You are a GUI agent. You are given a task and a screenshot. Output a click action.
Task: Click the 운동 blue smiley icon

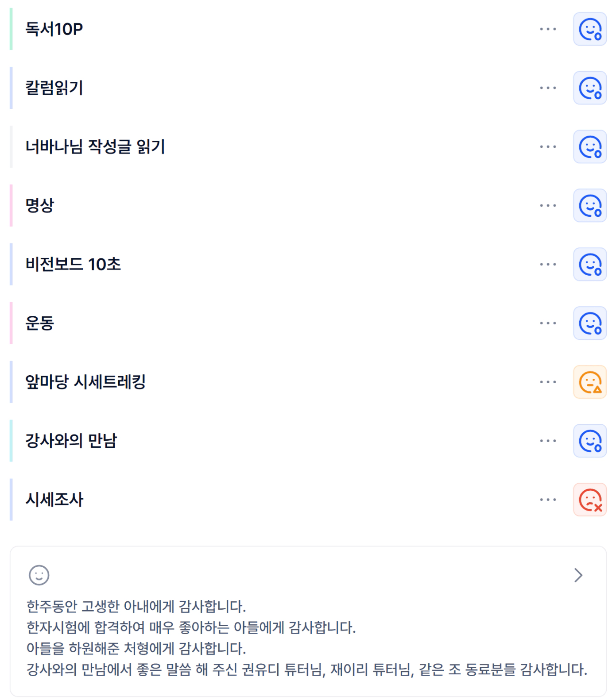coord(590,323)
